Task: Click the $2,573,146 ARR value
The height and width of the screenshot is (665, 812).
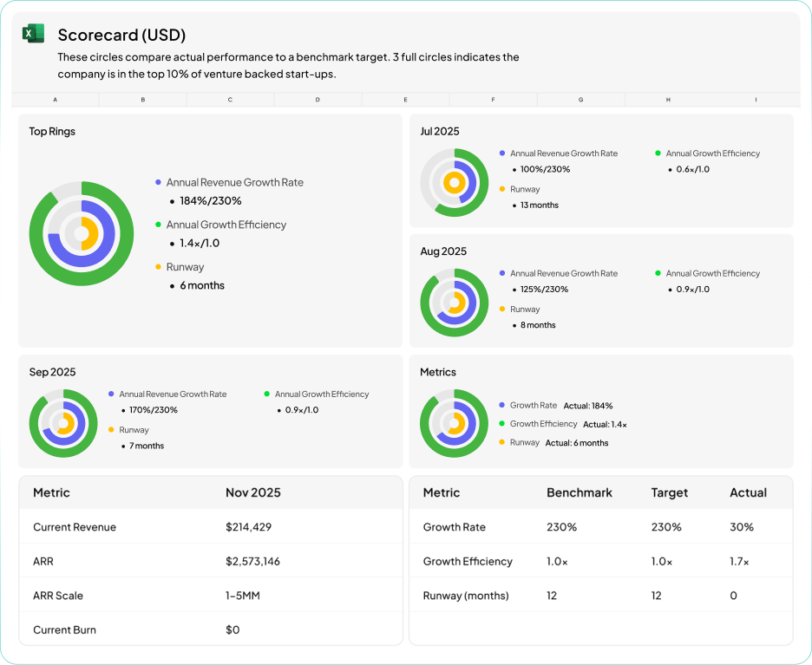Action: click(252, 562)
